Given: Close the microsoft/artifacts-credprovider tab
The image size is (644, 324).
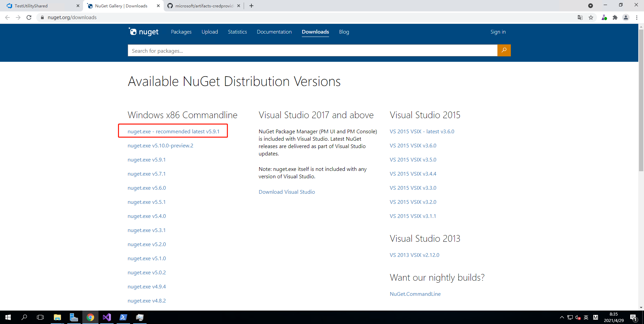Looking at the screenshot, I should coord(239,6).
